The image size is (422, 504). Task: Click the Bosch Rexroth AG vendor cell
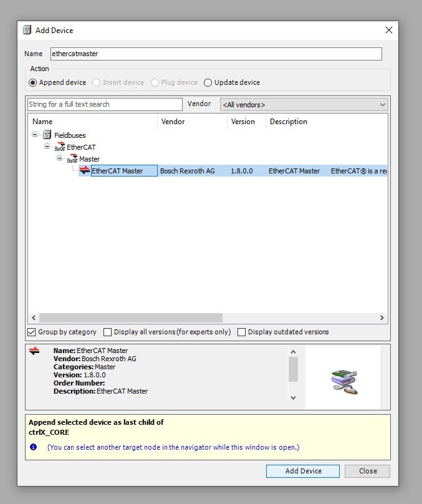(x=187, y=171)
